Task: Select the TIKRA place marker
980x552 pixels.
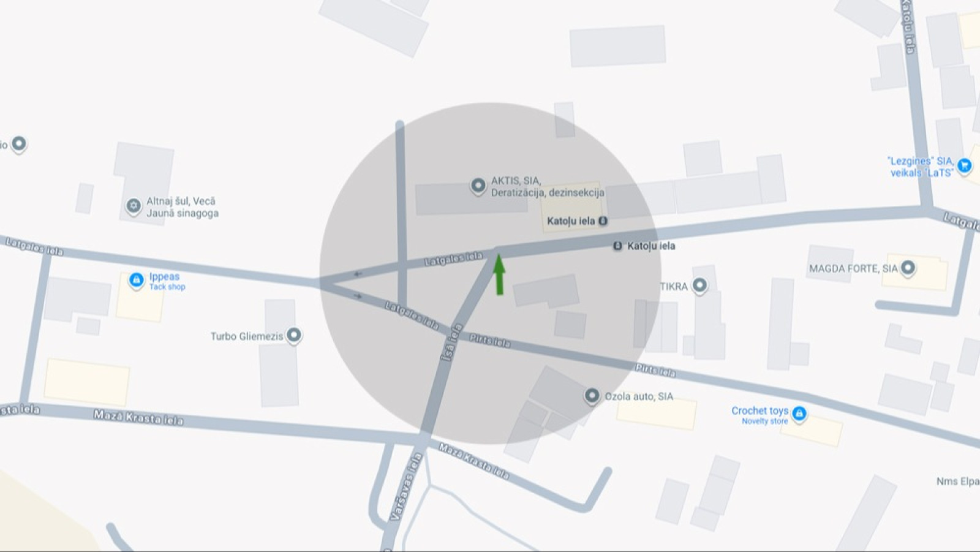Action: tap(699, 285)
